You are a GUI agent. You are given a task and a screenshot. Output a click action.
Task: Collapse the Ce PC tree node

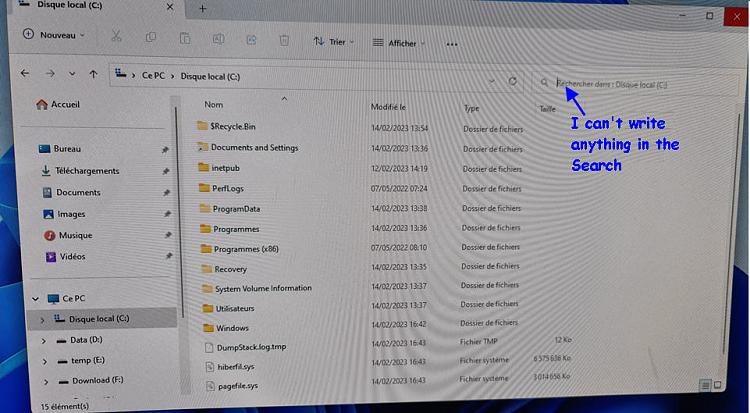(x=35, y=299)
